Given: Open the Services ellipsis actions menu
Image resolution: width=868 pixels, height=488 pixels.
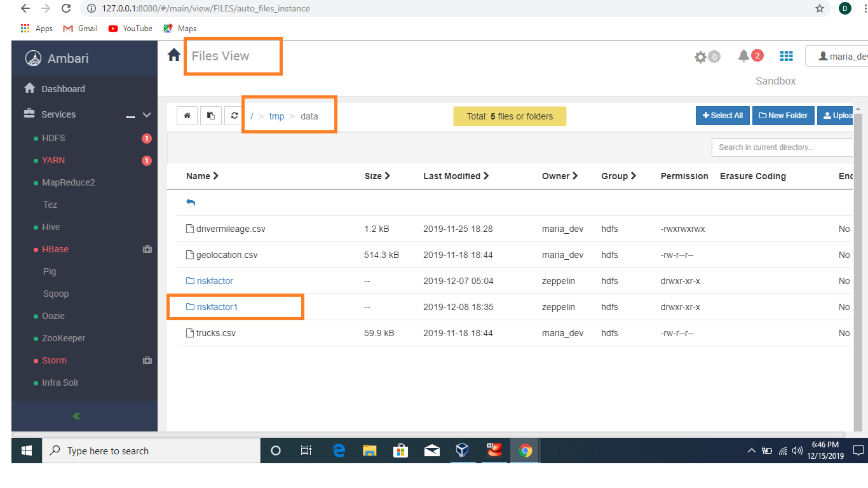Looking at the screenshot, I should click(130, 116).
